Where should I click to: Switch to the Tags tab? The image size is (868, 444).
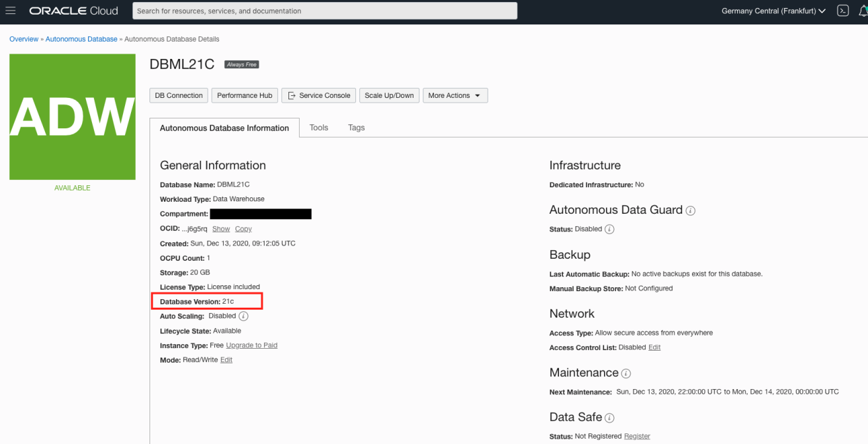(356, 127)
